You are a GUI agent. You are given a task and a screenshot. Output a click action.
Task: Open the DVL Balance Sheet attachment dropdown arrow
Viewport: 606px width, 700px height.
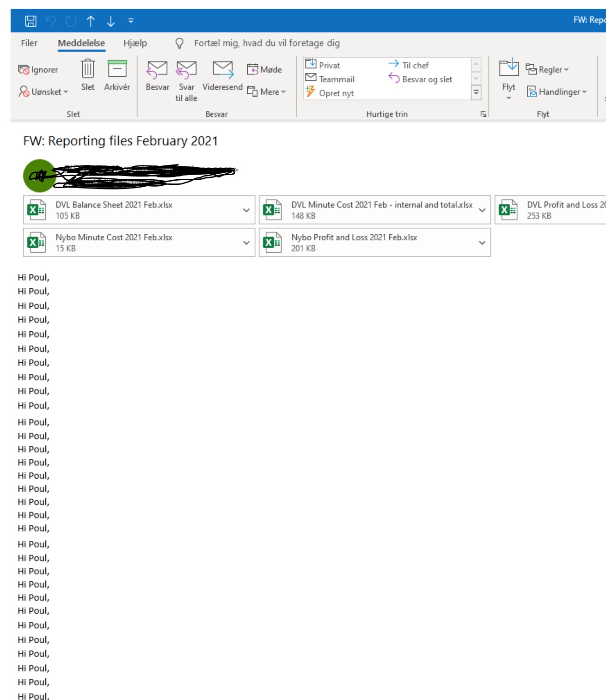point(245,210)
